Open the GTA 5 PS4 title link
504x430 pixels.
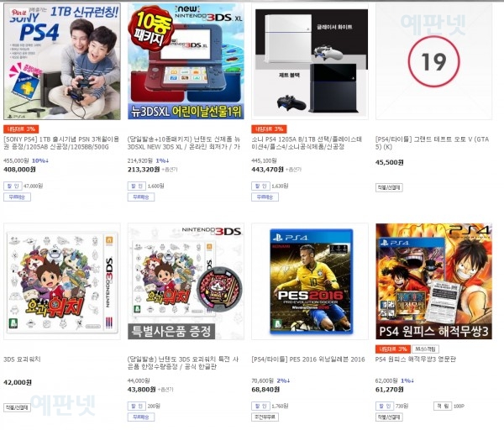tap(432, 143)
